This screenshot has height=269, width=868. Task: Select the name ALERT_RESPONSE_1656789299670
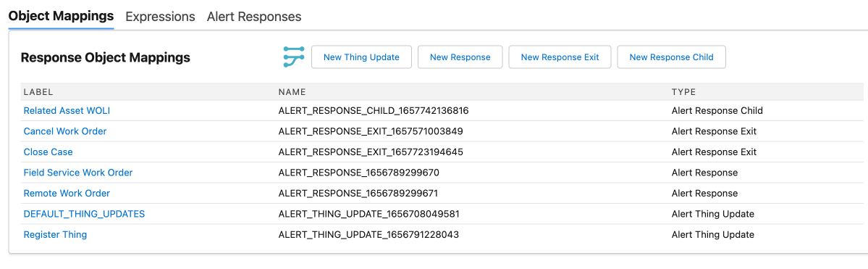[x=359, y=173]
